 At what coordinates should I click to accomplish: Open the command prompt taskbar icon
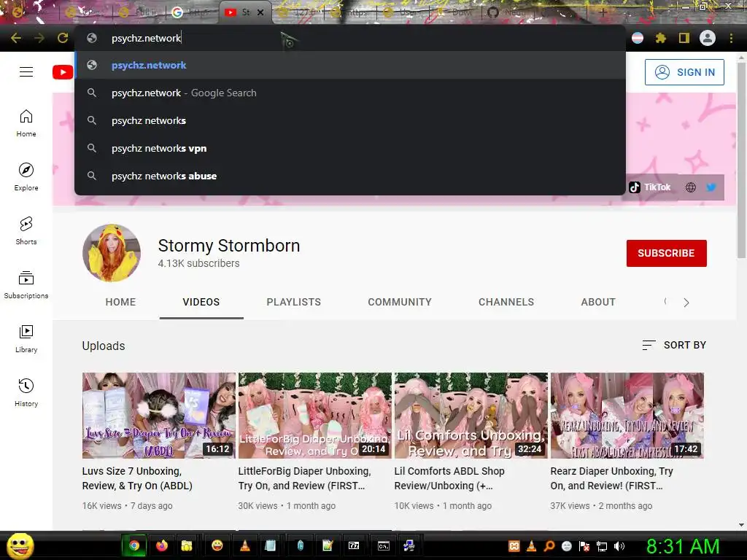(384, 545)
